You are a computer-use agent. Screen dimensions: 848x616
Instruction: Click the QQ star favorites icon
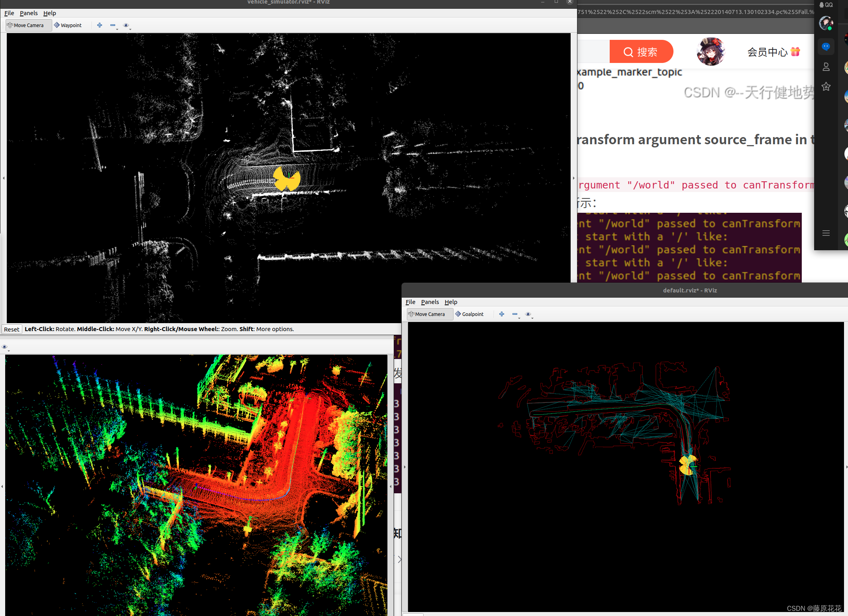pos(826,86)
